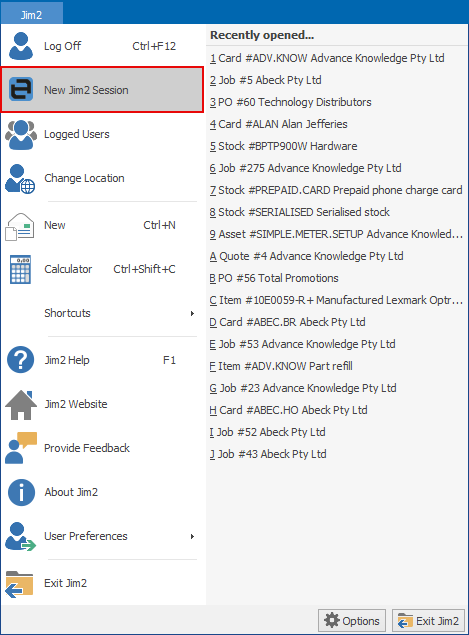This screenshot has width=469, height=635.
Task: Click the Jim2 Website house icon
Action: [21, 405]
